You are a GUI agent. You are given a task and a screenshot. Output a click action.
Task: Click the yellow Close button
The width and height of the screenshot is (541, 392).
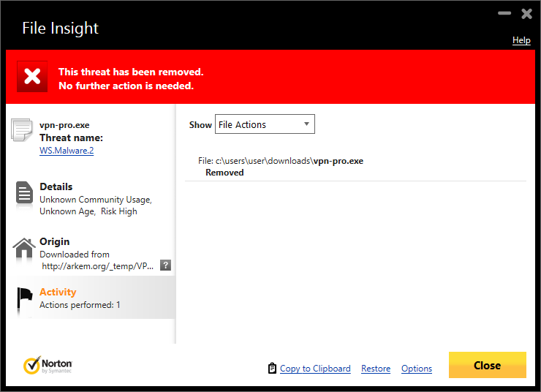(487, 365)
